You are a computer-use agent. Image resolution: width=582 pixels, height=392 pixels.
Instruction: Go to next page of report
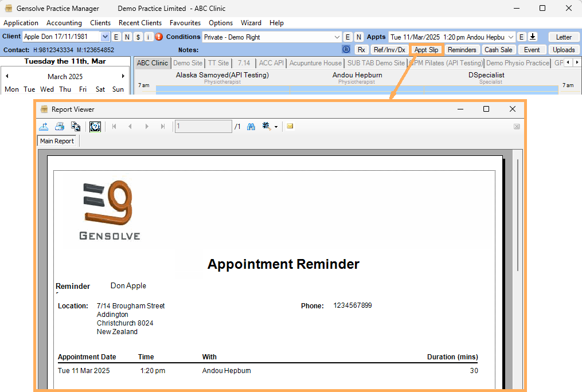pos(147,127)
